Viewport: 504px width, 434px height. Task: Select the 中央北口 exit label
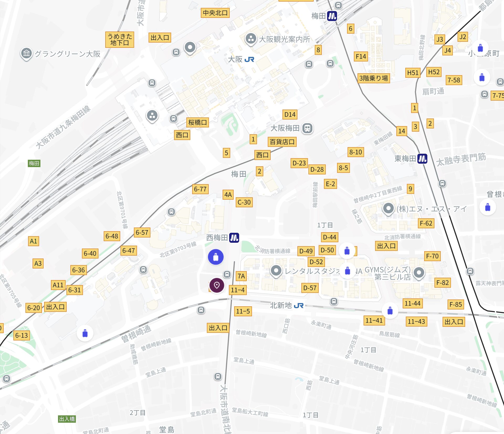(215, 13)
